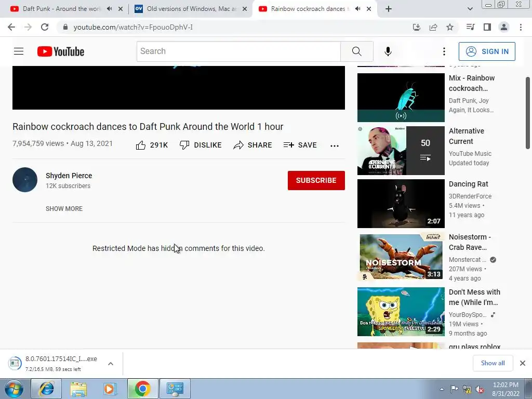Open Chrome three-dot menu

(521, 27)
